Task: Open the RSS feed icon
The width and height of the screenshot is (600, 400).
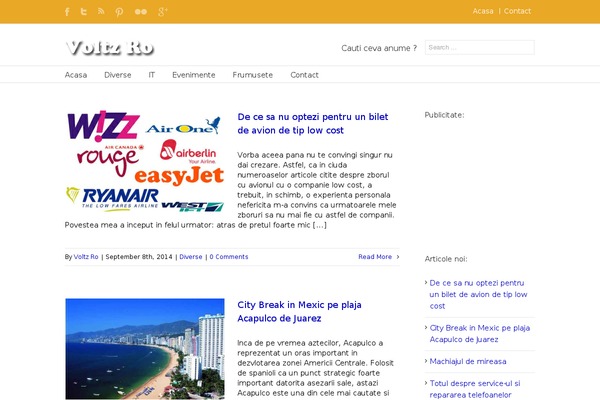Action: tap(101, 11)
